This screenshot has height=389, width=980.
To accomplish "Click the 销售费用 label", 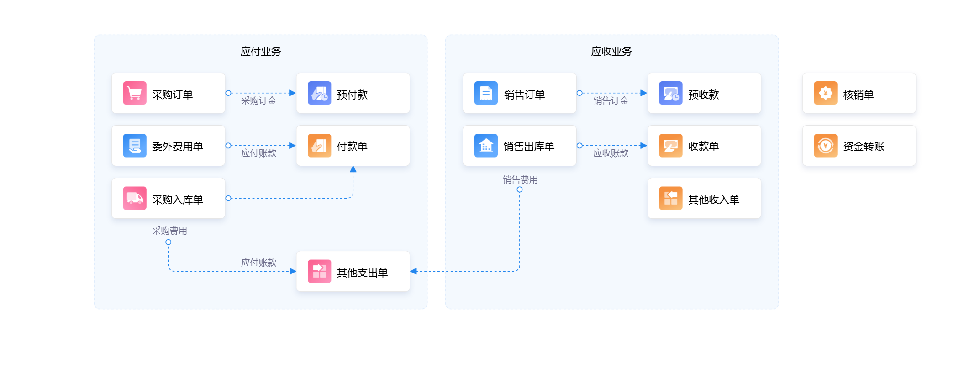I will (x=520, y=180).
